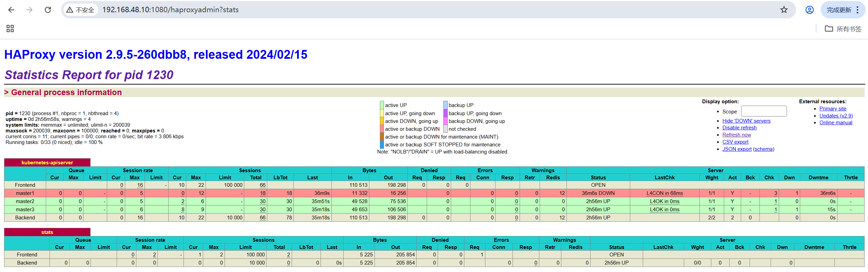Click master1 server name cell
868x272 pixels.
pos(25,193)
